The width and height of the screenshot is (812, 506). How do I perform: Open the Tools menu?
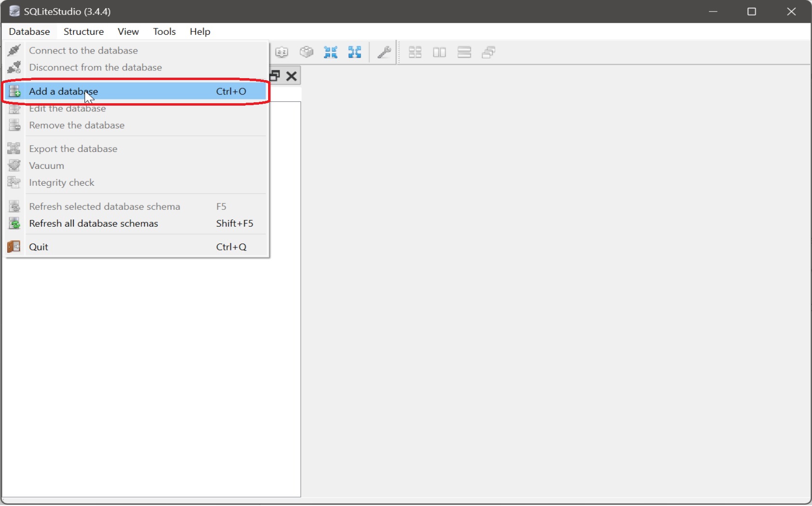click(164, 31)
